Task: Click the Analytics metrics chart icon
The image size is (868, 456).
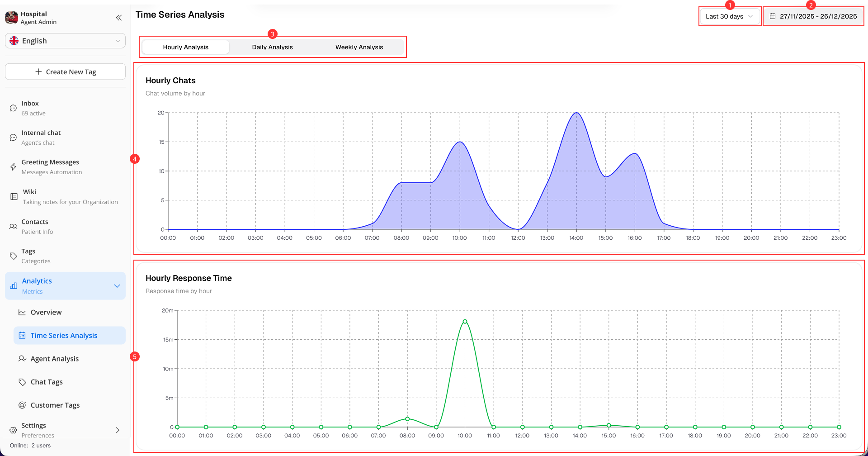Action: pos(13,285)
